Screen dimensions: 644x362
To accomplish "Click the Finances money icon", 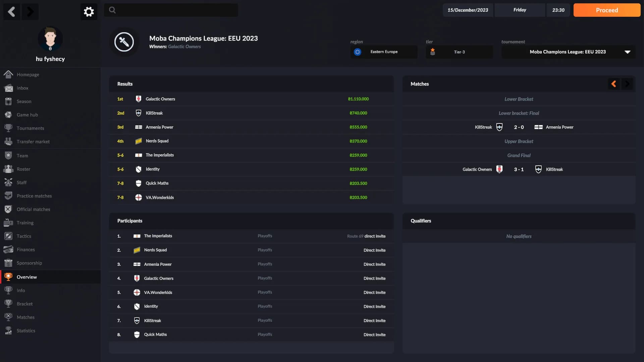I will pos(8,249).
